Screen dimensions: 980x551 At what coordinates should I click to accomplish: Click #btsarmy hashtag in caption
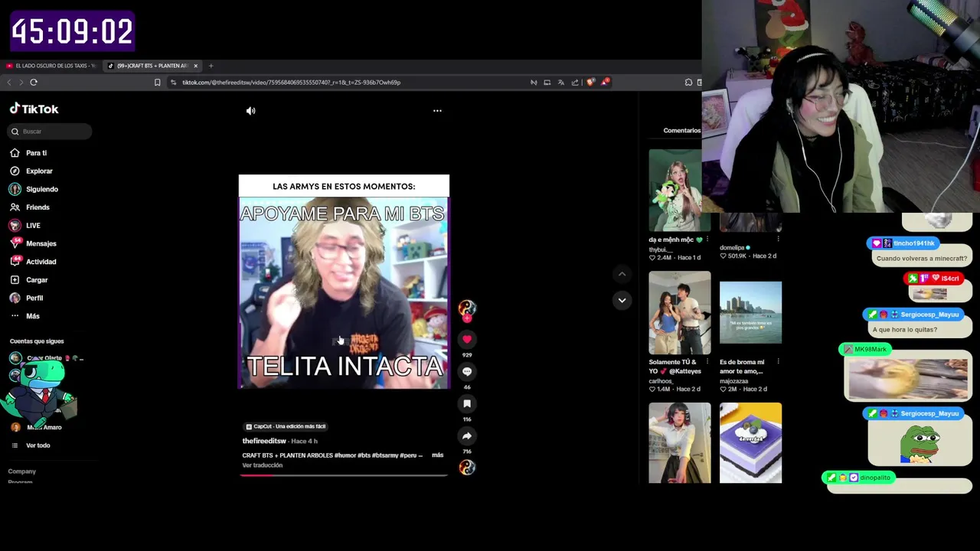[x=384, y=455]
